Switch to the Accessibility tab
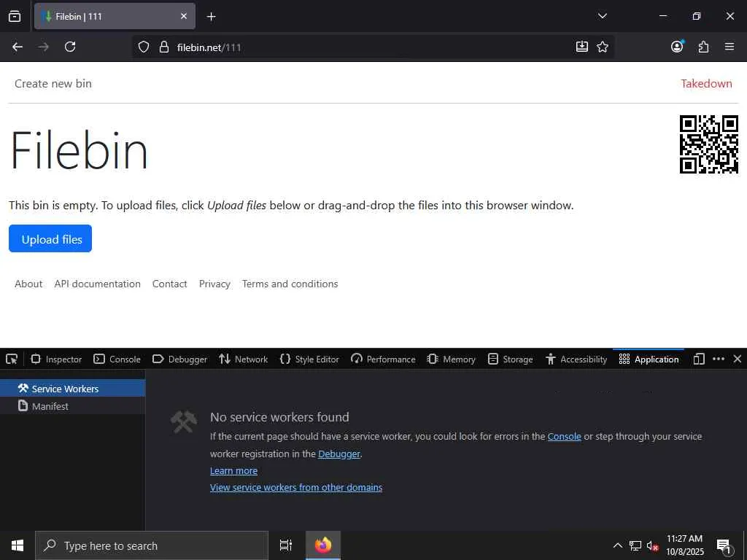This screenshot has width=747, height=560. [x=576, y=359]
